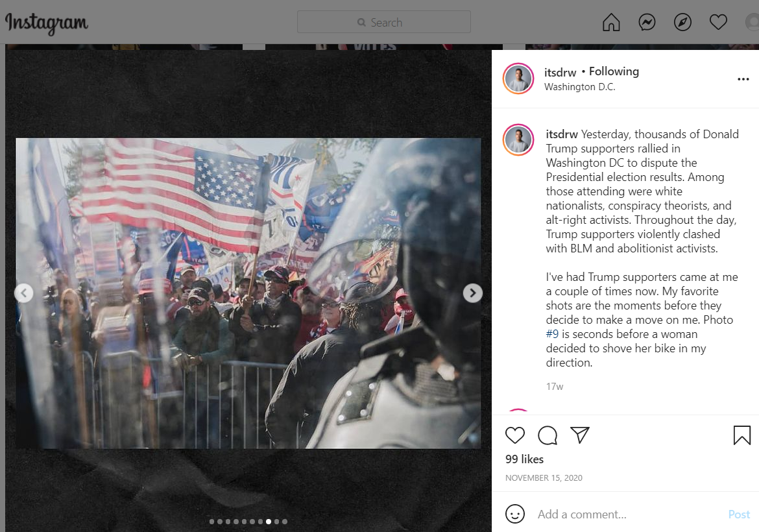Toggle the Following status button
Viewport: 759px width, 532px height.
click(614, 71)
